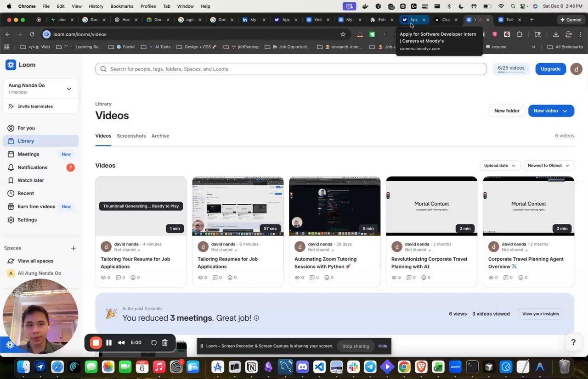Image resolution: width=588 pixels, height=379 pixels.
Task: Switch to the Archive tab
Action: tap(160, 136)
